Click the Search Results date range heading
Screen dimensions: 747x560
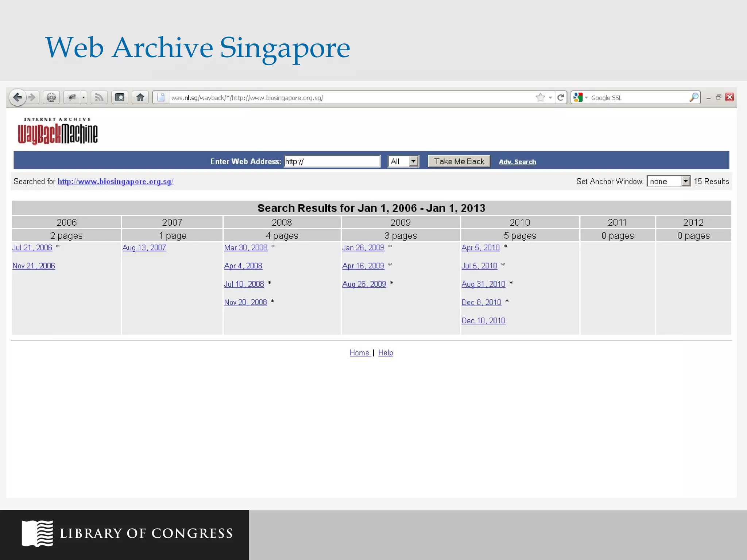point(371,208)
